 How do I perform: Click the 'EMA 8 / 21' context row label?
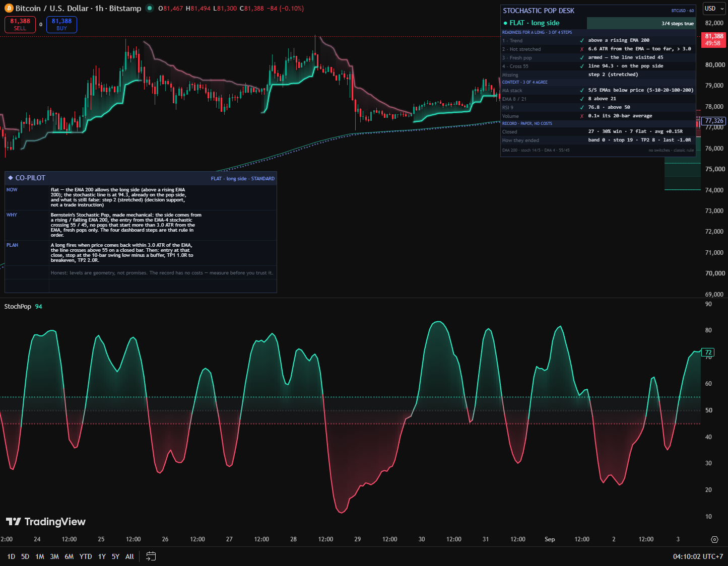514,99
